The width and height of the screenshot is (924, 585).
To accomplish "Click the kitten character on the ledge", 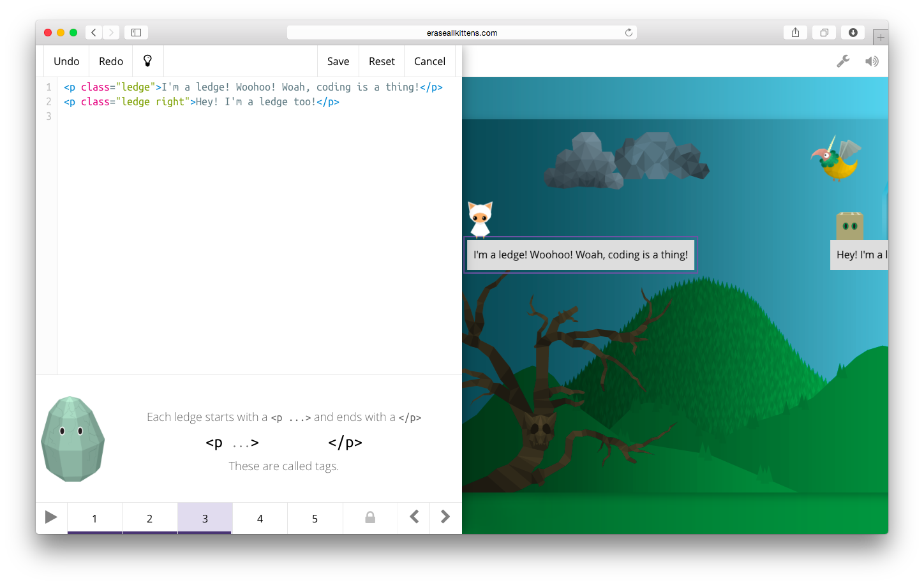I will (x=480, y=219).
